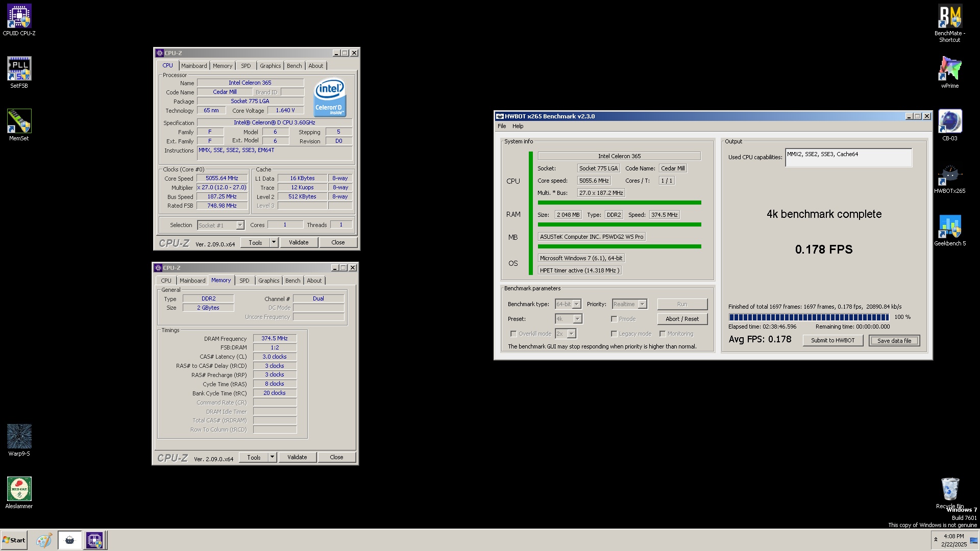Show hidden system tray icons
The width and height of the screenshot is (980, 551).
click(x=936, y=540)
